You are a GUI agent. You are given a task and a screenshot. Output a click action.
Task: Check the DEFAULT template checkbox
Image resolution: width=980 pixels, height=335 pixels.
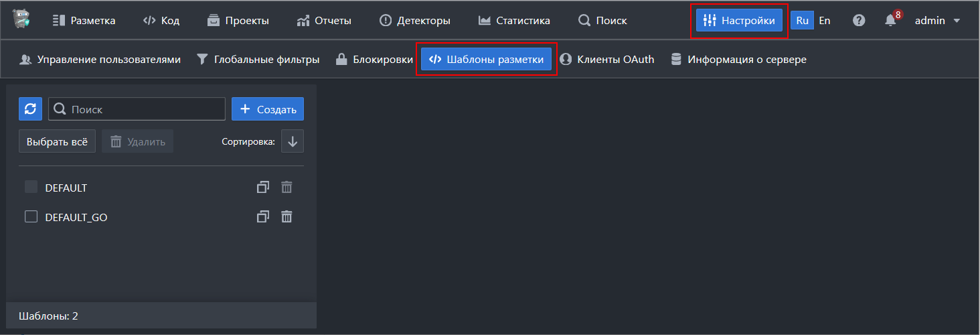31,188
